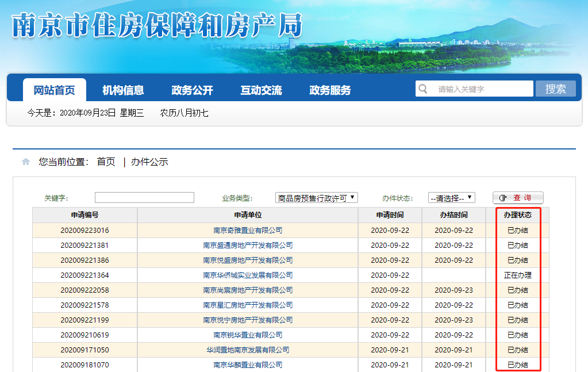Click the site title 南京市住房保障和房产局

[x=157, y=25]
